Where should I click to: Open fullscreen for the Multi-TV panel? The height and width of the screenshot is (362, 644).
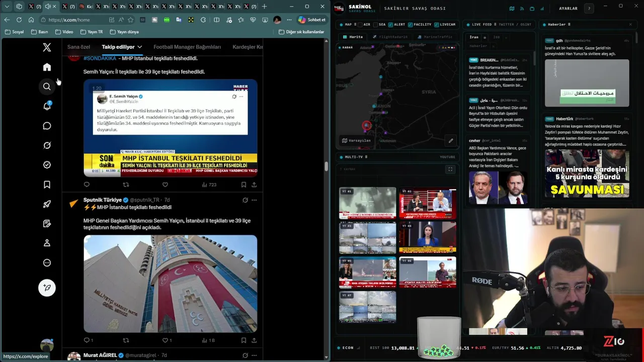click(450, 169)
